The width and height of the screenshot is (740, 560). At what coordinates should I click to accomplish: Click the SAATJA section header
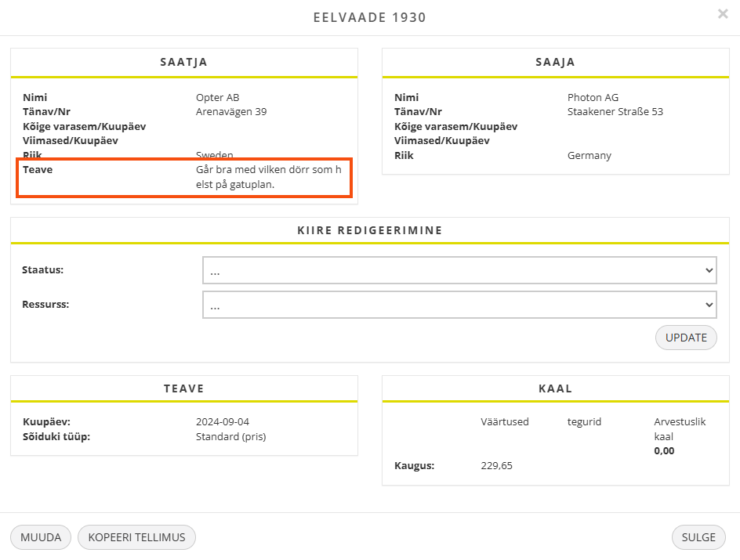[183, 63]
